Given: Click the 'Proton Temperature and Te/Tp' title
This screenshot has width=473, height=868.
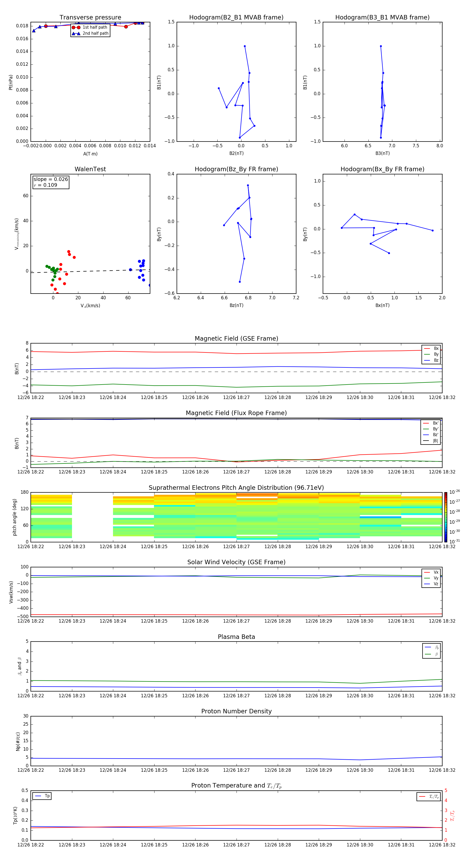Looking at the screenshot, I should coord(236,785).
